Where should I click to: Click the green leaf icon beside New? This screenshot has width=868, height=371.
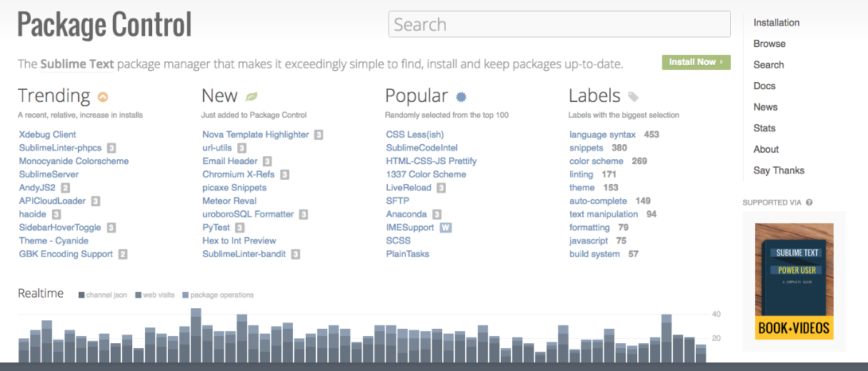point(251,96)
